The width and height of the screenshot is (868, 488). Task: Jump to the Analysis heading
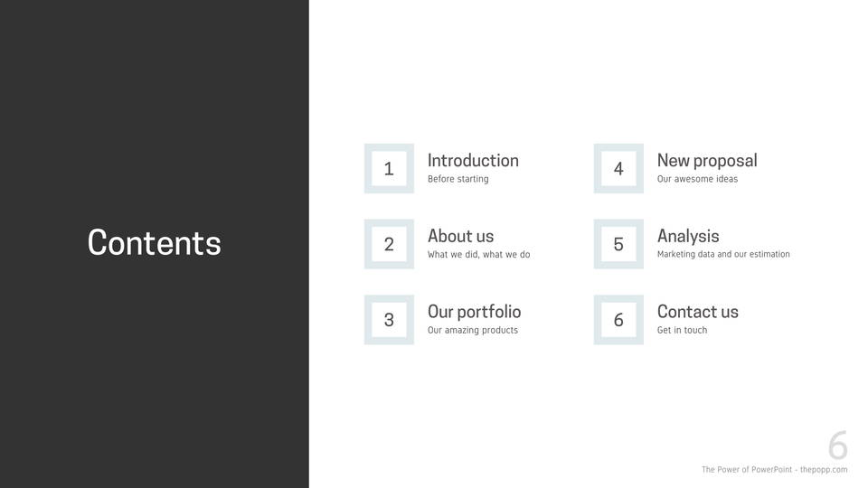688,236
